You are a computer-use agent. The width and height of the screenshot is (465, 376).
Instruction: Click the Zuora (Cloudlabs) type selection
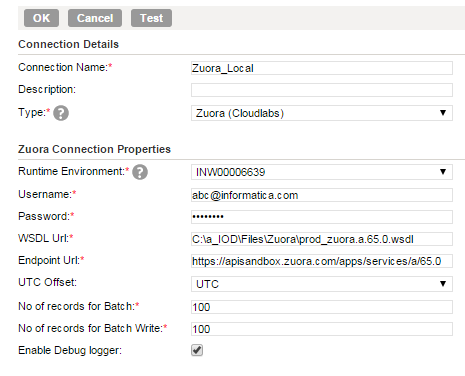coord(240,113)
